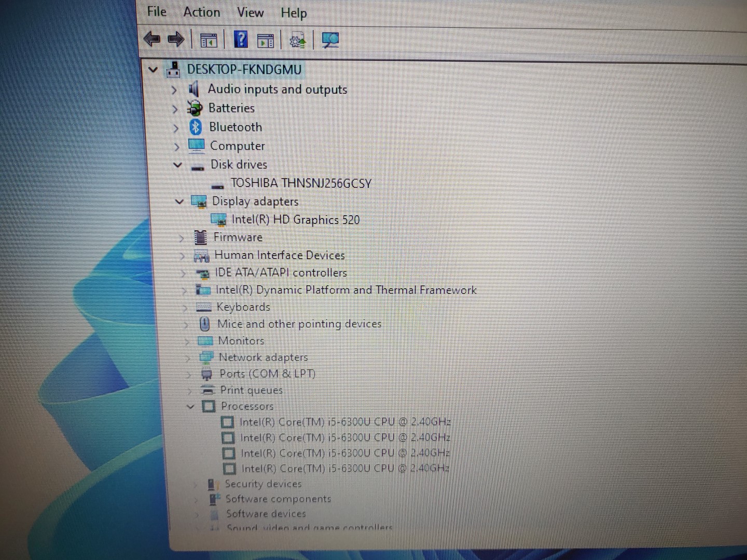
Task: Select Intel(R) HD Graphics 520
Action: [x=295, y=220]
